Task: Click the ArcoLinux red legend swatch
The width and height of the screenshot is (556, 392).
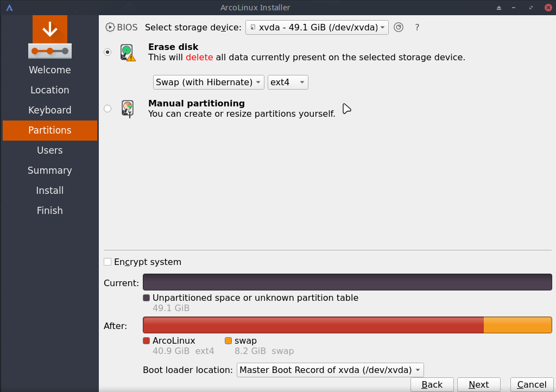Action: pos(147,340)
